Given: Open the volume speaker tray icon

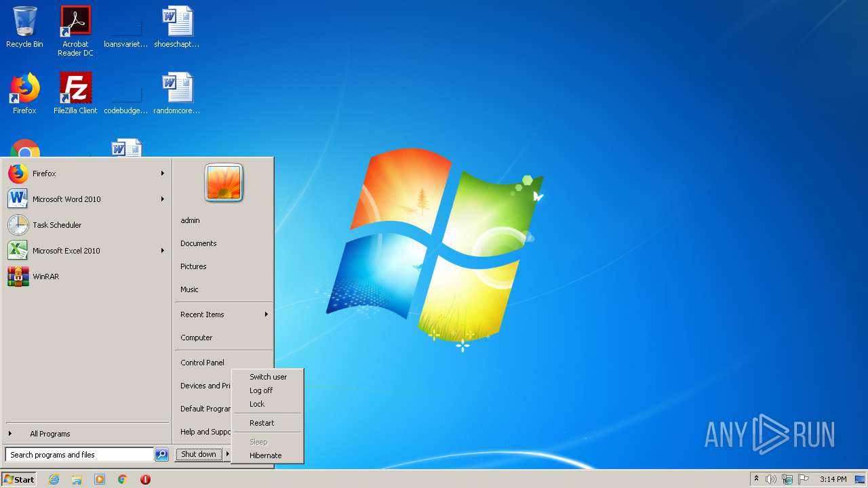Looking at the screenshot, I should pyautogui.click(x=771, y=479).
